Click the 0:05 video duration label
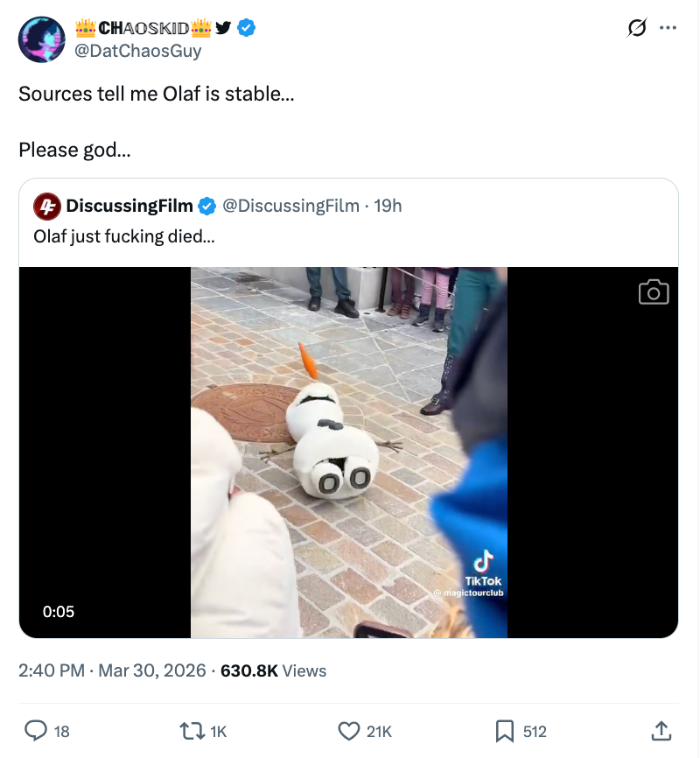Viewport: 700px width, 758px height. pyautogui.click(x=59, y=612)
